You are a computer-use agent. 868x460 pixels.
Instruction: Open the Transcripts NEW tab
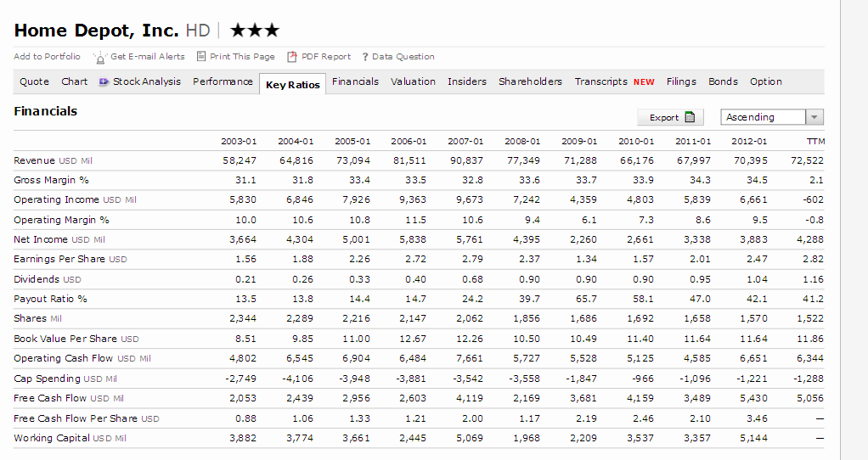click(x=614, y=81)
